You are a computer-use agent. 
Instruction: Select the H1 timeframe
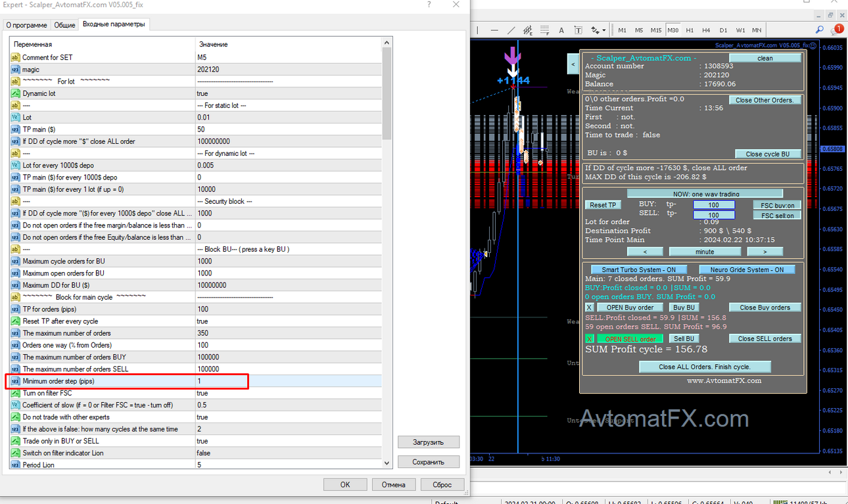[690, 30]
